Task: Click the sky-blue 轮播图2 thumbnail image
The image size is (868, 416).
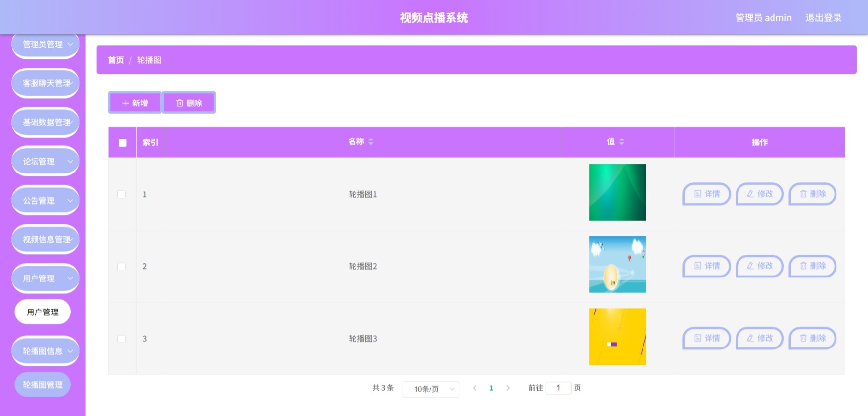Action: click(x=617, y=264)
